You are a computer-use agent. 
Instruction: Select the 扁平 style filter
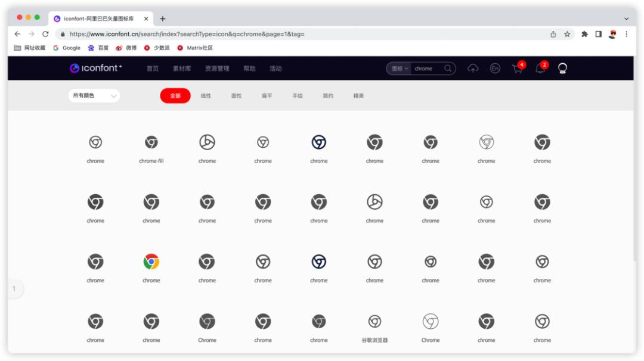point(267,95)
